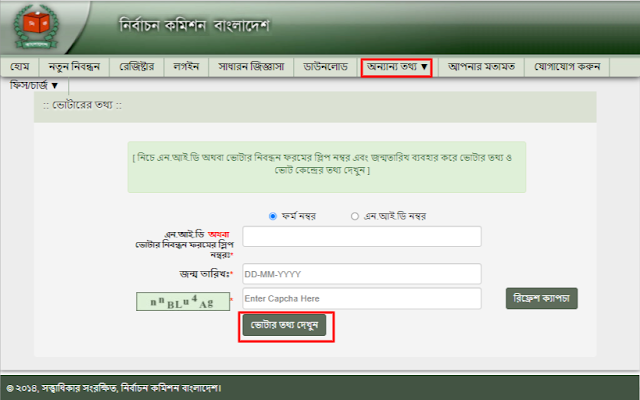Expand the অন্যান্য তথ্য dropdown menu

pos(397,67)
